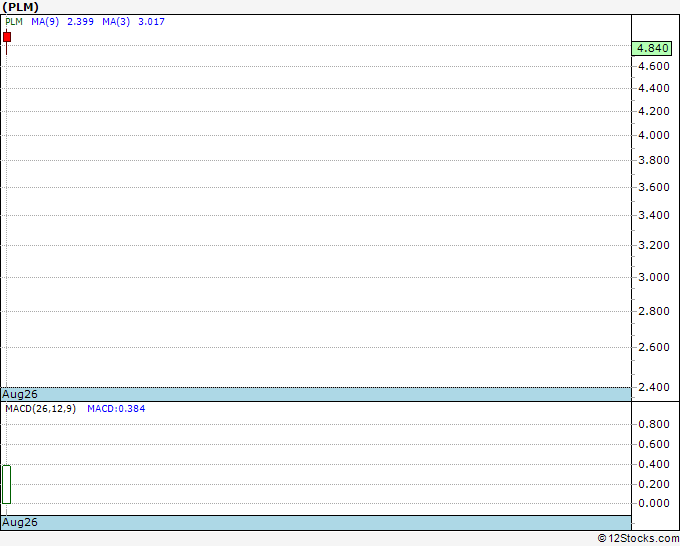
Task: Click the 2.800 price axis label
Action: (x=654, y=311)
